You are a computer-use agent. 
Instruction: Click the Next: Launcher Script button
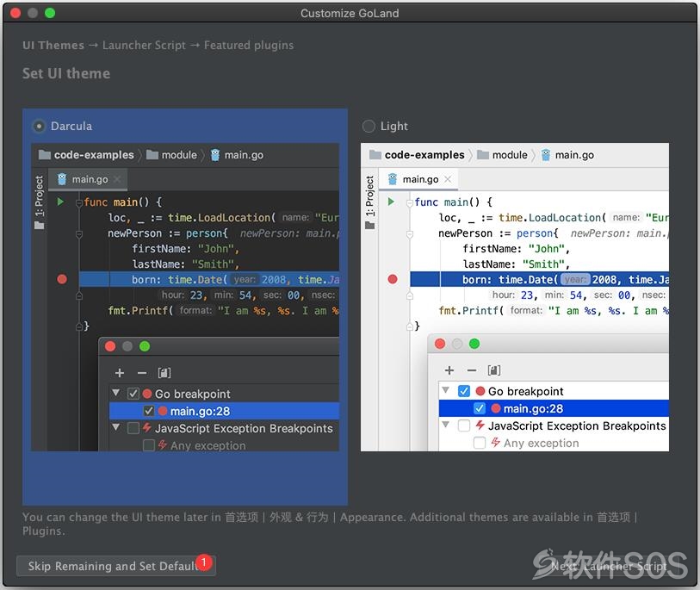click(610, 566)
